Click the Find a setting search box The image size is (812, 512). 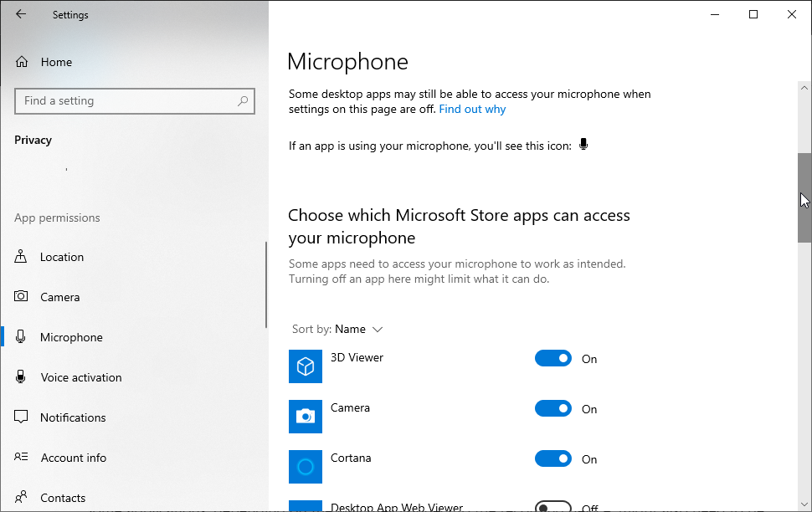126,101
